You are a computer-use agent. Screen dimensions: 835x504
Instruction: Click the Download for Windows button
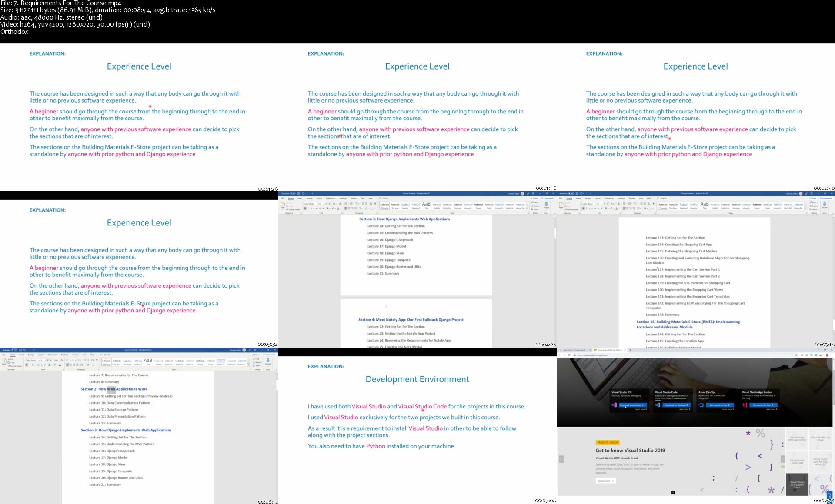tap(676, 405)
